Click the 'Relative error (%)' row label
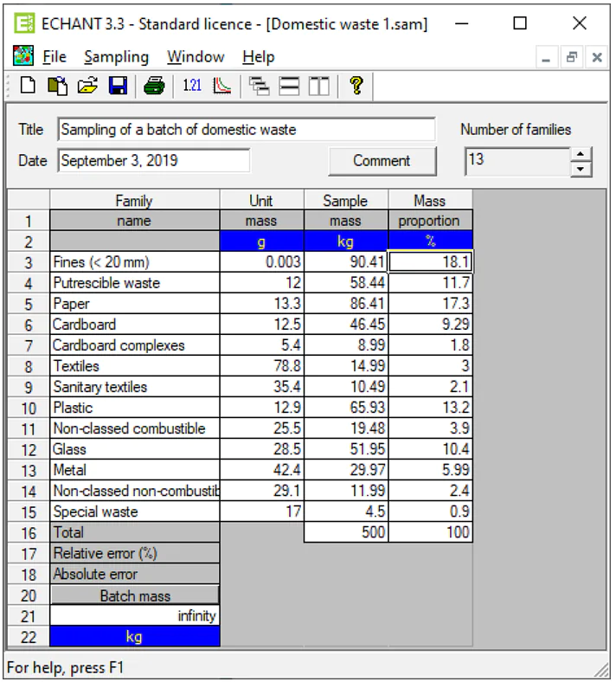 pos(135,553)
